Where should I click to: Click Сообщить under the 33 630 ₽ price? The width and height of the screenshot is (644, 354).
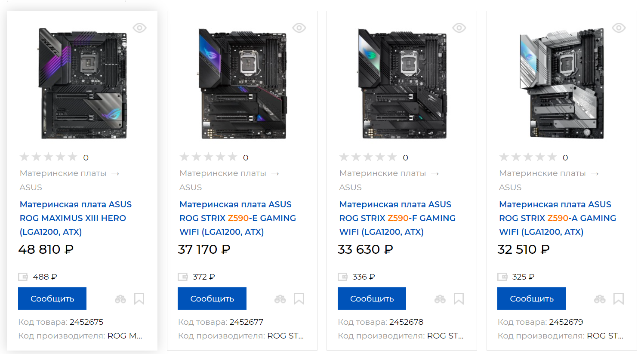(x=372, y=299)
